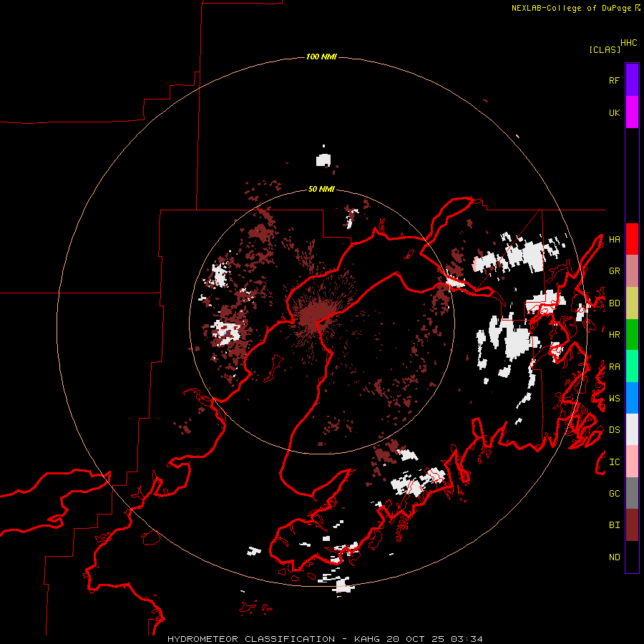
Task: Click the UK legend label
Action: click(614, 112)
